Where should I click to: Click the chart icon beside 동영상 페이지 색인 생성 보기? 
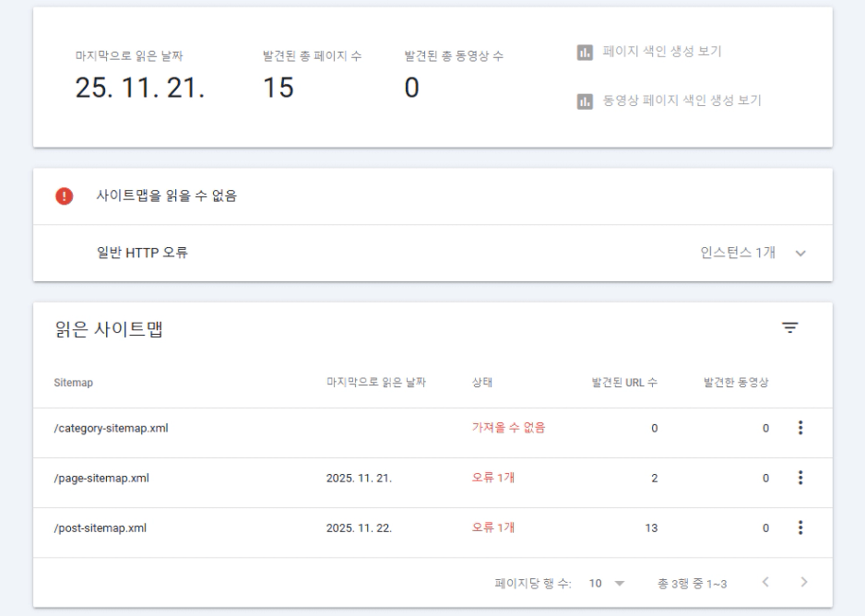584,101
